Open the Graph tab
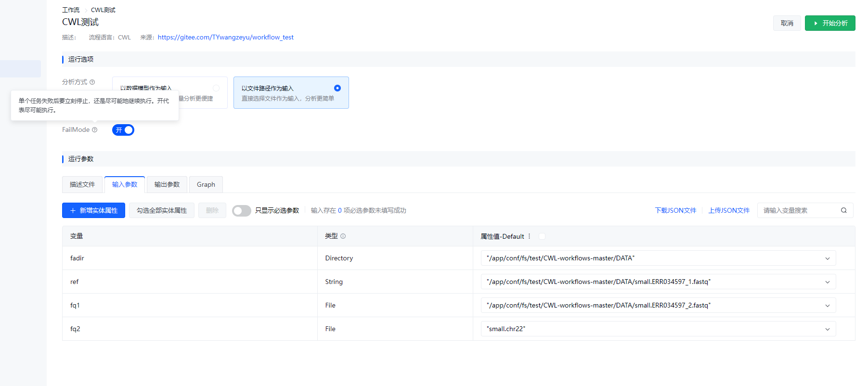 tap(206, 184)
